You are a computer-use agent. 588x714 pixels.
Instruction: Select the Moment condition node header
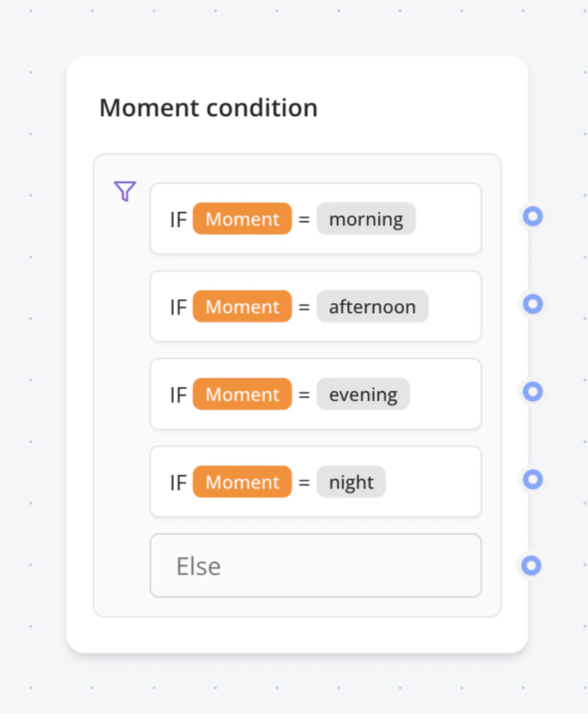tap(208, 108)
